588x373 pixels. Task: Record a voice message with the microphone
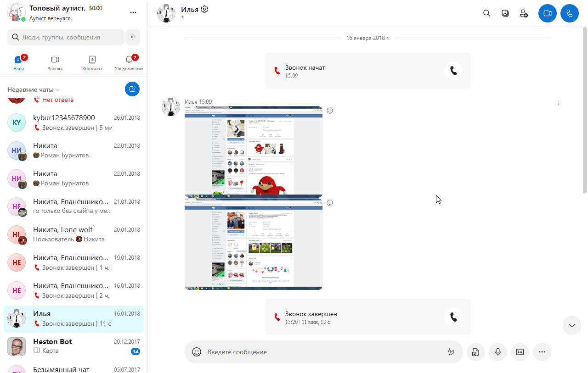click(498, 352)
